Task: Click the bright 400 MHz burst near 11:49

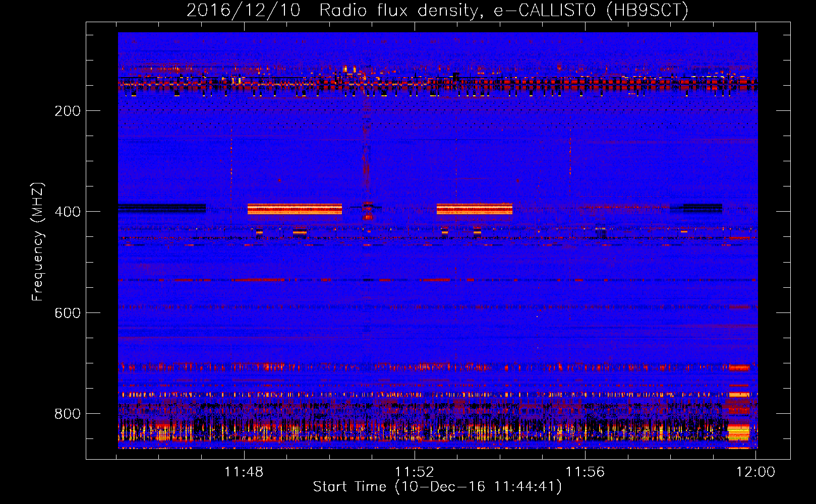Action: coord(295,209)
